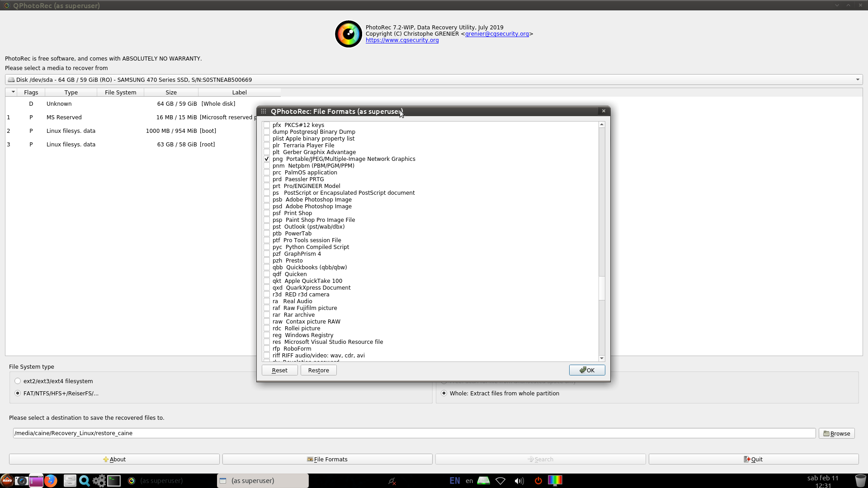
Task: Click the destination path input field
Action: tap(414, 433)
